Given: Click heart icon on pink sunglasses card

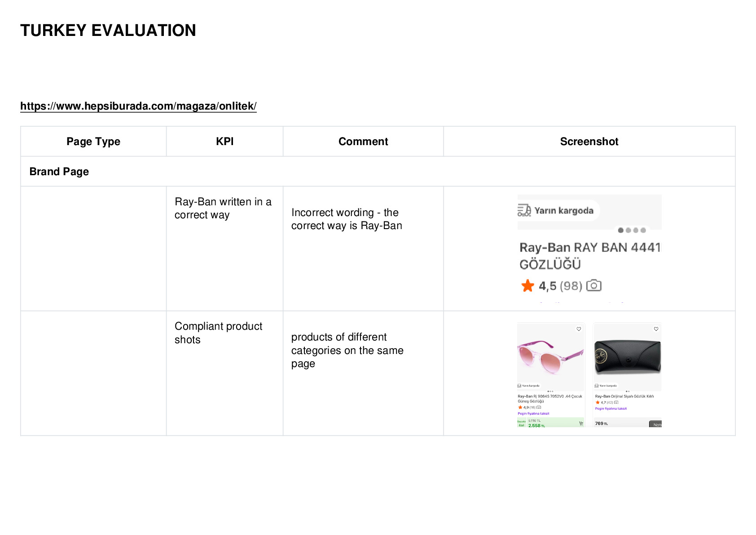Looking at the screenshot, I should click(579, 329).
